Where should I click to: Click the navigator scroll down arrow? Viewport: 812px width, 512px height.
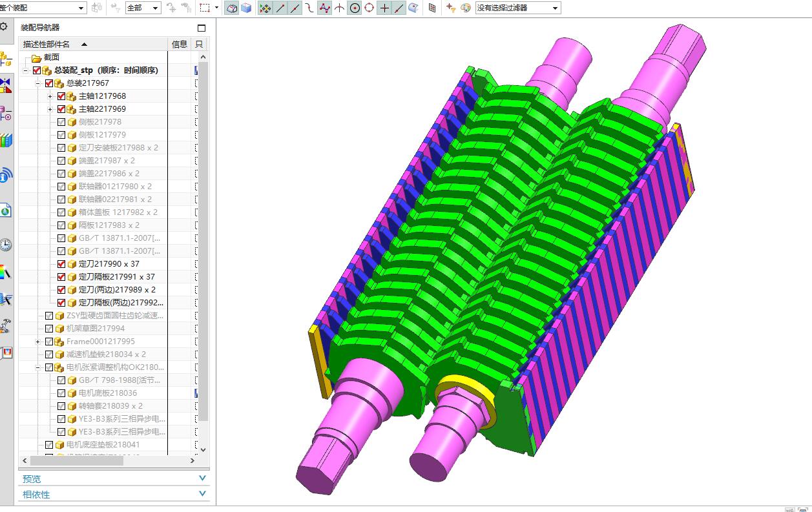(203, 449)
